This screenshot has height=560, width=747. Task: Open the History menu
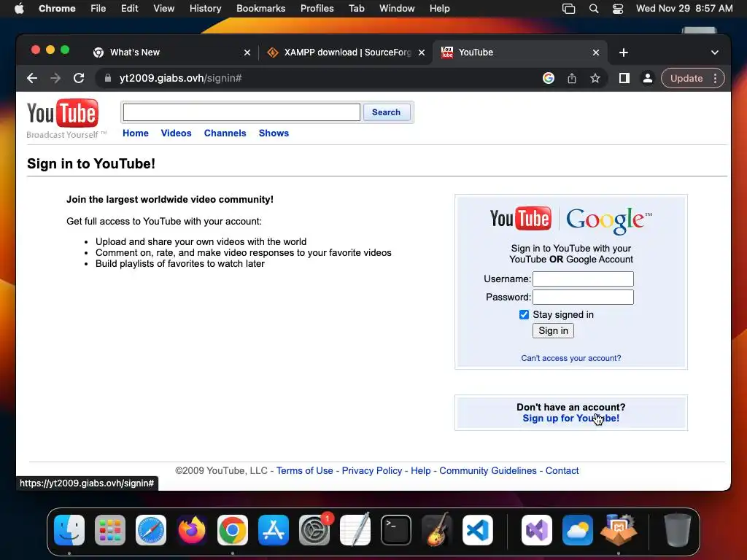tap(205, 9)
